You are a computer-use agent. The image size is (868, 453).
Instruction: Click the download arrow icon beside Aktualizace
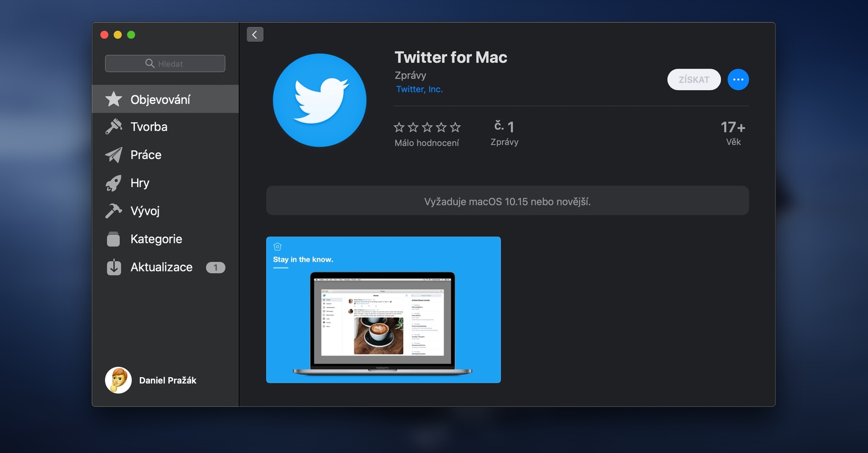(114, 267)
